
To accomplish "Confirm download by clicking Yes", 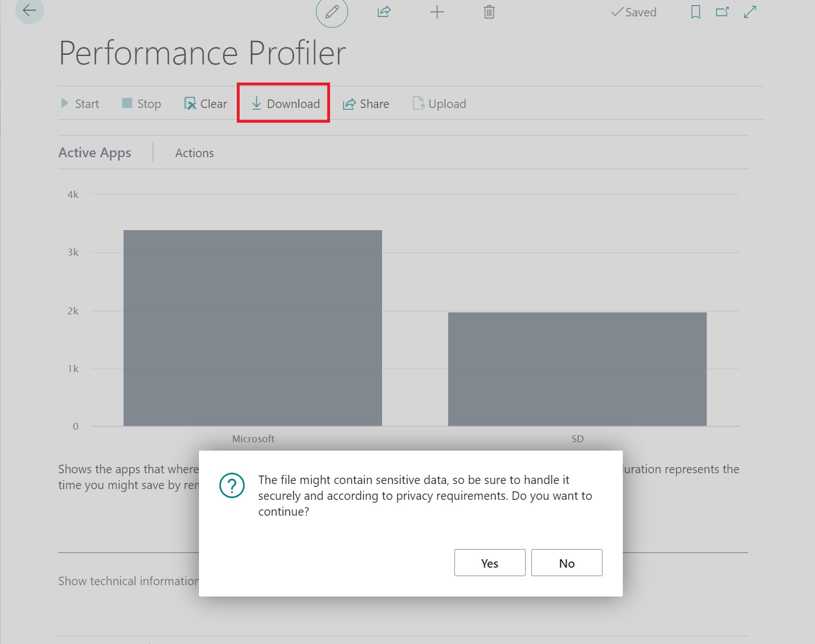I will (x=489, y=563).
